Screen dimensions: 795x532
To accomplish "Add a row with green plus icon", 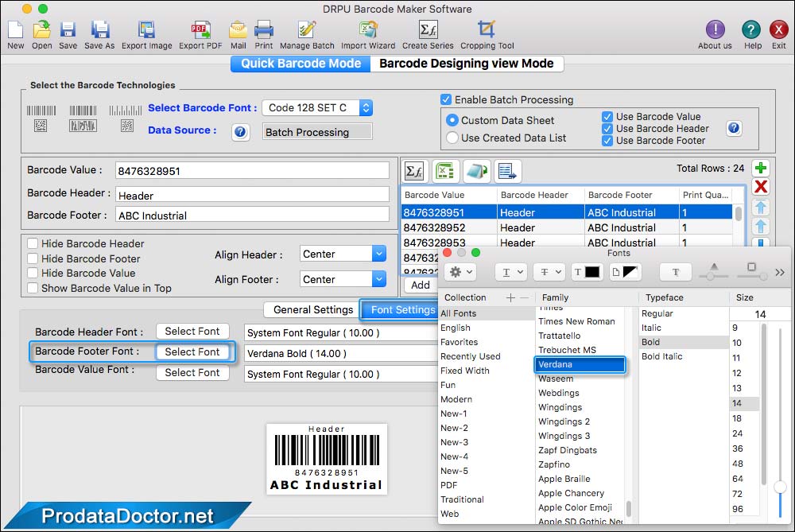I will tap(761, 168).
